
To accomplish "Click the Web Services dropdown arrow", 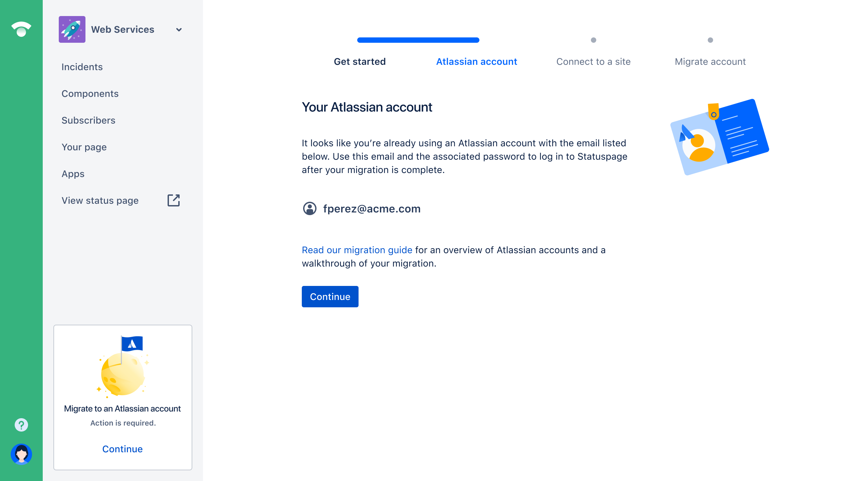I will coord(179,30).
